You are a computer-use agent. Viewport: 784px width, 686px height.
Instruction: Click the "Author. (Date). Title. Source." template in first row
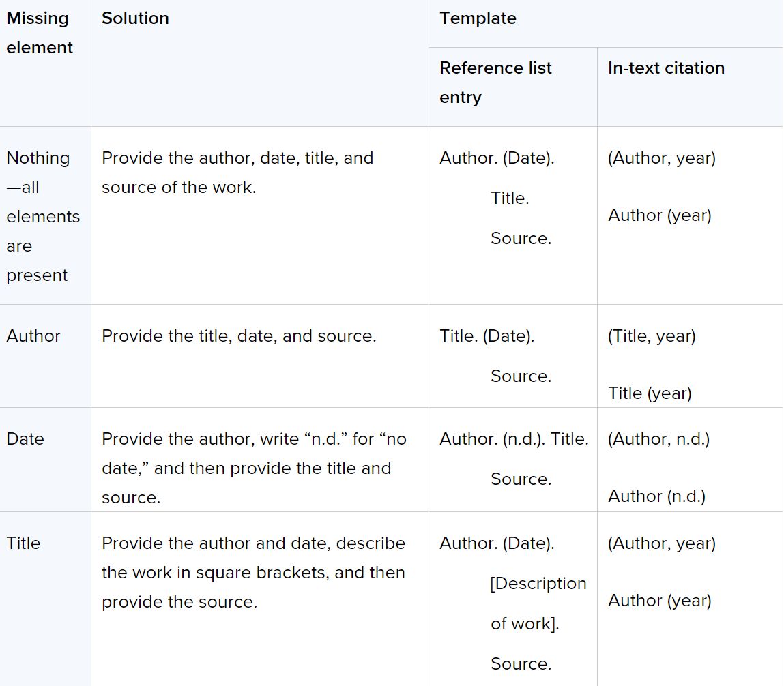coord(497,198)
